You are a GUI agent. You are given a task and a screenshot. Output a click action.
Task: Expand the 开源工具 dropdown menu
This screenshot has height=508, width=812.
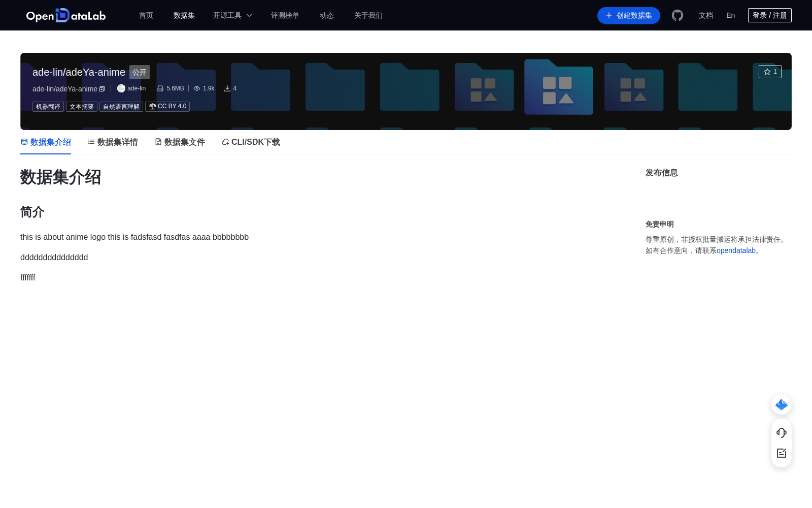[x=232, y=15]
